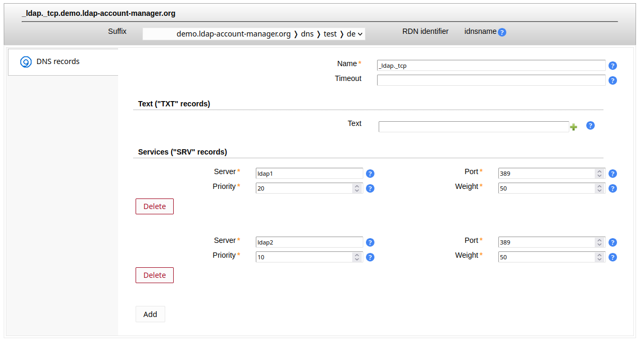Click Add button for new SRV record
The image size is (644, 344).
[x=150, y=314]
